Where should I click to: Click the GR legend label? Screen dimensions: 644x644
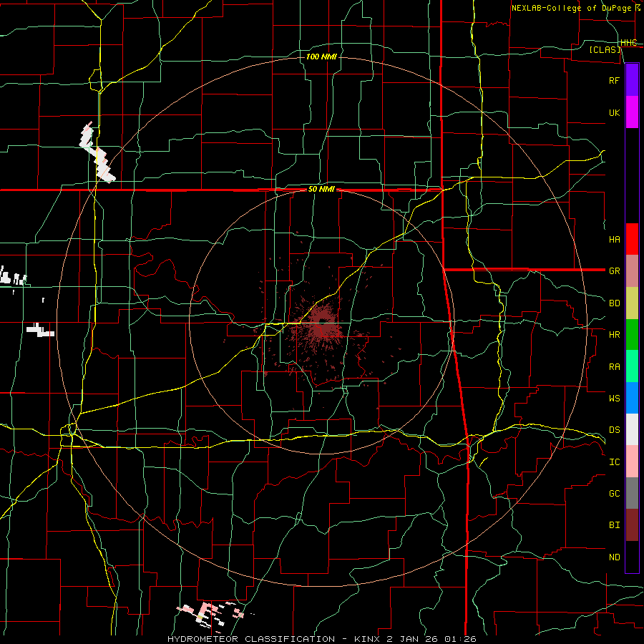614,271
